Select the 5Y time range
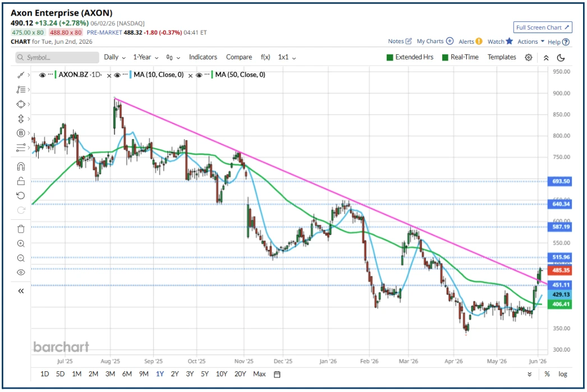Viewport: 587px width, 392px height. click(x=205, y=374)
